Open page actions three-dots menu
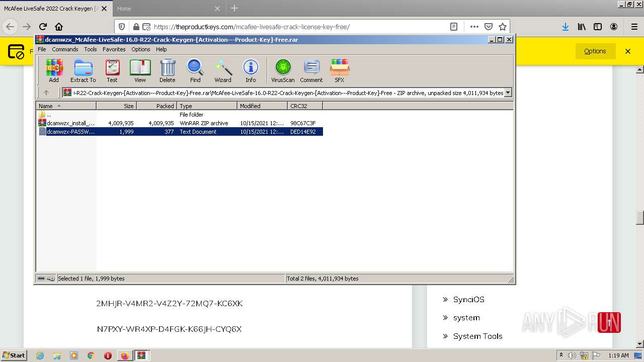This screenshot has height=362, width=644. [474, 27]
